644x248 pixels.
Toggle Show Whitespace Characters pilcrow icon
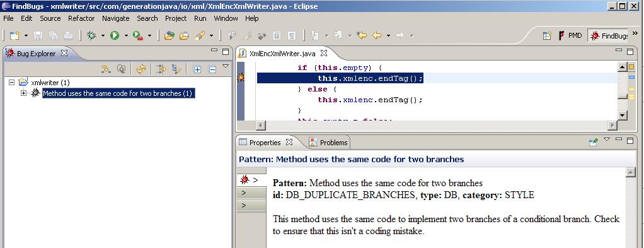point(292,36)
